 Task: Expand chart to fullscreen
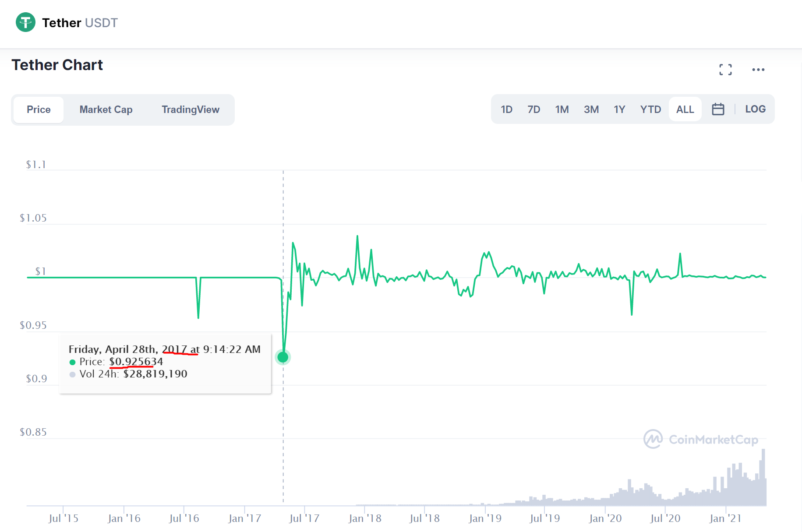[x=725, y=70]
